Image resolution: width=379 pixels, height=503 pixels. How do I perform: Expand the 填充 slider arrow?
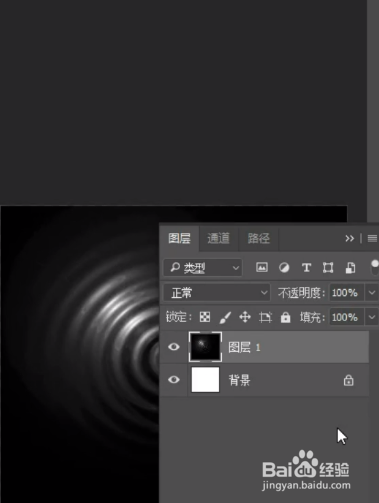[372, 317]
